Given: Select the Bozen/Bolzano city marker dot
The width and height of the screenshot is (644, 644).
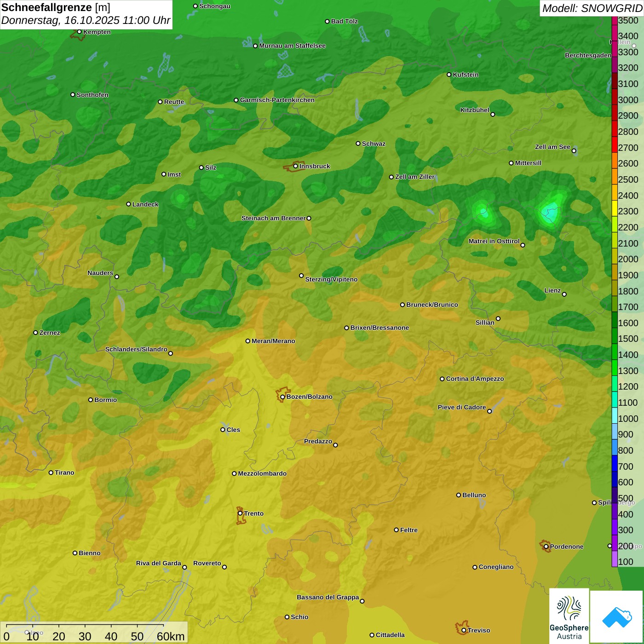Looking at the screenshot, I should 282,397.
